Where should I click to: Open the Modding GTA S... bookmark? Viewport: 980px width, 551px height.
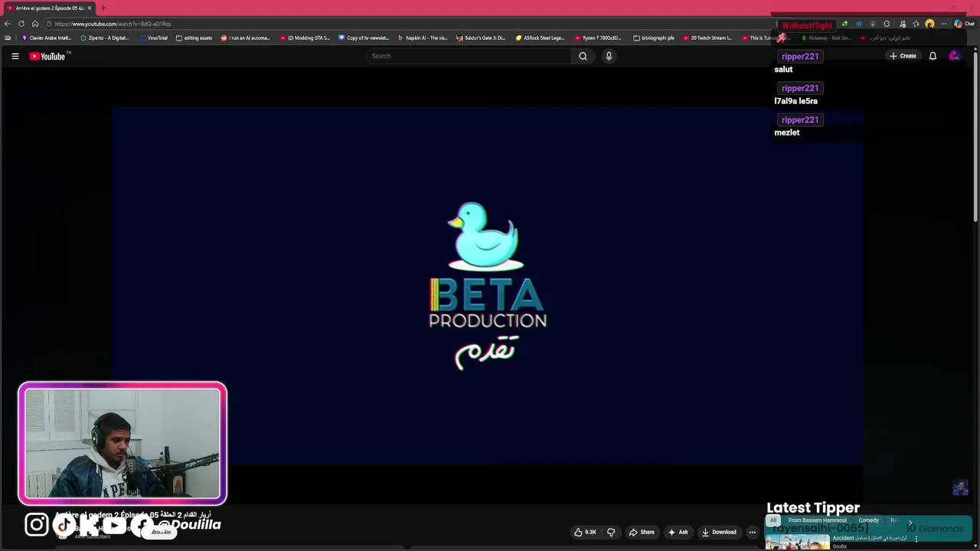click(305, 37)
